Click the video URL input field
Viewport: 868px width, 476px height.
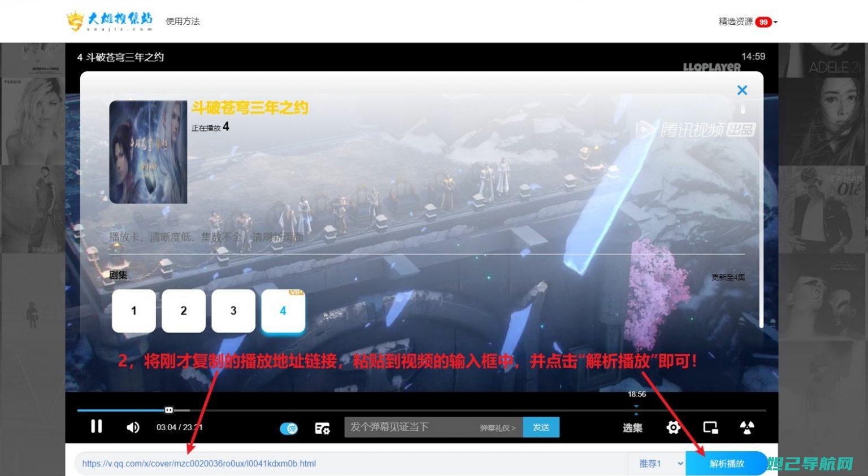[351, 464]
